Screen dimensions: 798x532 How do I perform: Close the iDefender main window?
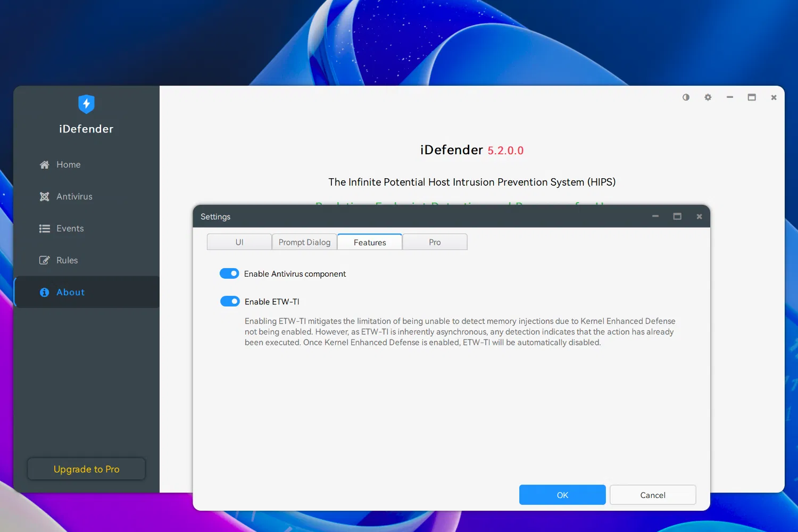click(x=774, y=97)
